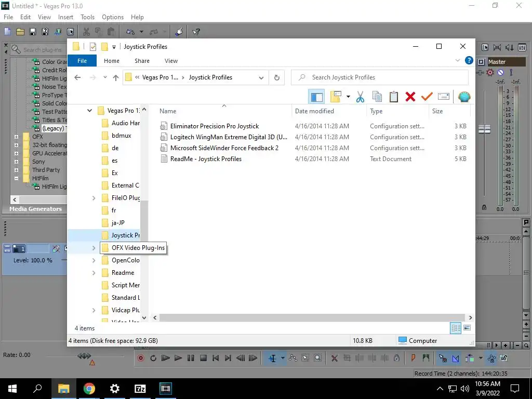Image resolution: width=532 pixels, height=399 pixels.
Task: Toggle the Auto Ripple icon
Action: [470, 358]
